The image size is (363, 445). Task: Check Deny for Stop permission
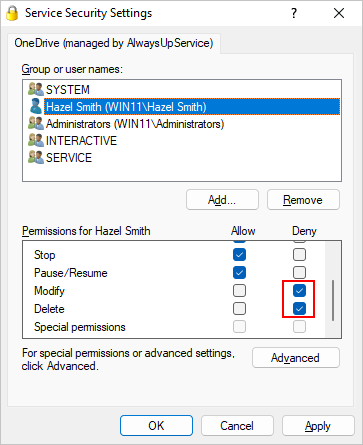(x=299, y=255)
